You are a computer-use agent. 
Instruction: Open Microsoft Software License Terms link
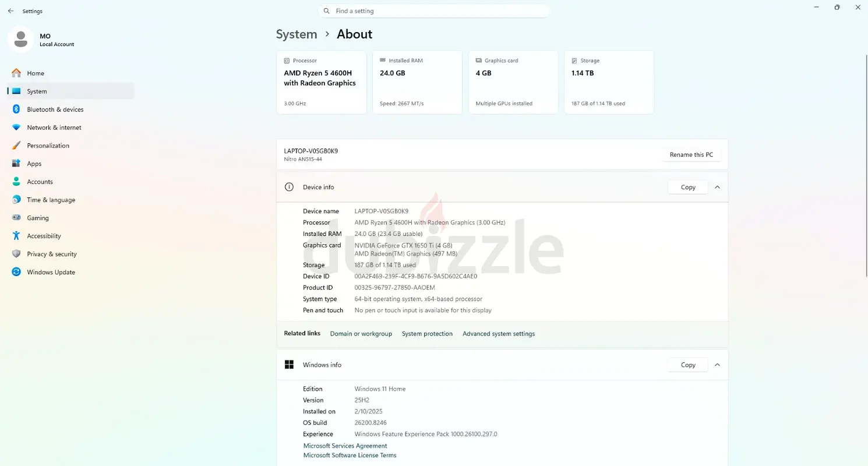pos(350,456)
